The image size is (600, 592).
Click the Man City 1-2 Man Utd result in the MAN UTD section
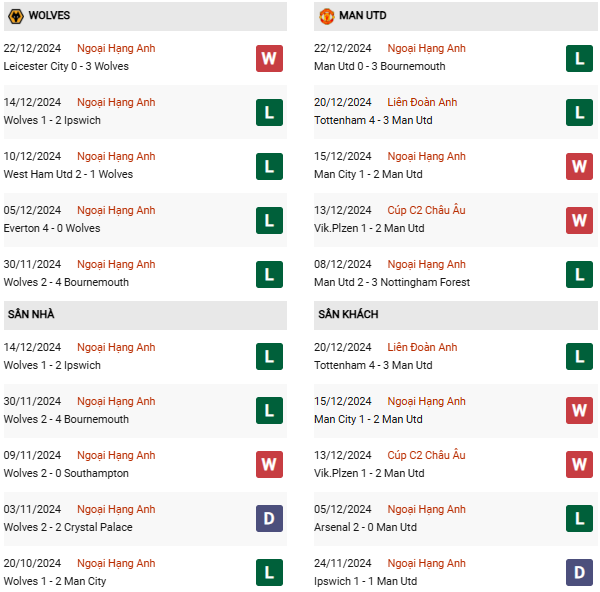pyautogui.click(x=368, y=174)
